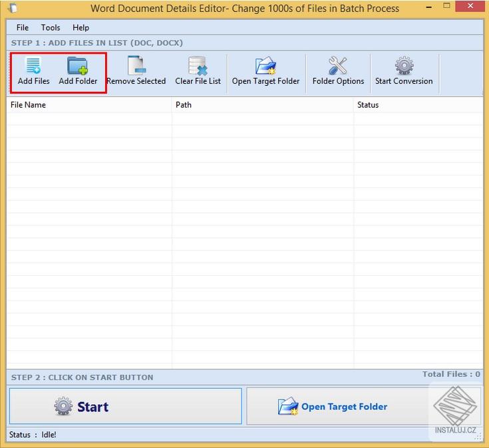The height and width of the screenshot is (448, 489).
Task: Click the Path column header
Action: [x=263, y=105]
